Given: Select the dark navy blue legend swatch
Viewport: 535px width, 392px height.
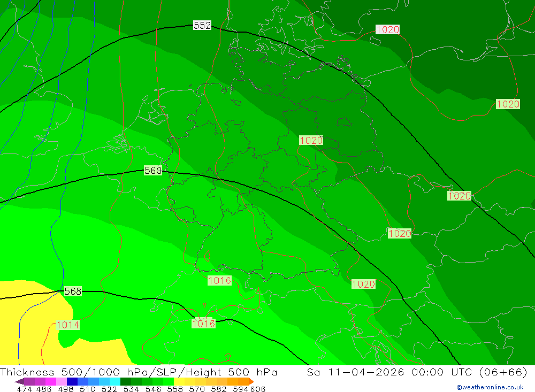Looking at the screenshot, I should [x=72, y=381].
